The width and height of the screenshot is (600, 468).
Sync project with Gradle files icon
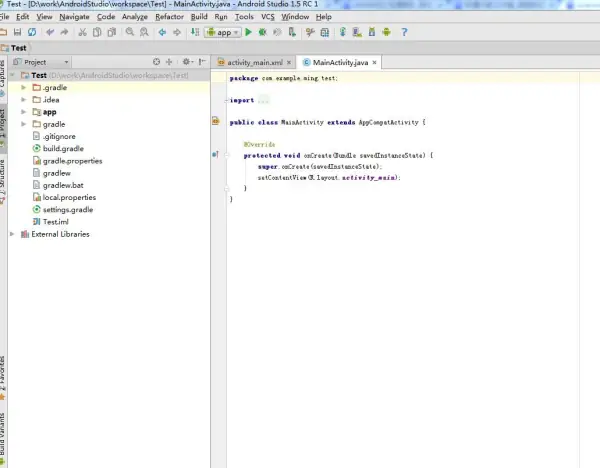pyautogui.click(x=342, y=32)
